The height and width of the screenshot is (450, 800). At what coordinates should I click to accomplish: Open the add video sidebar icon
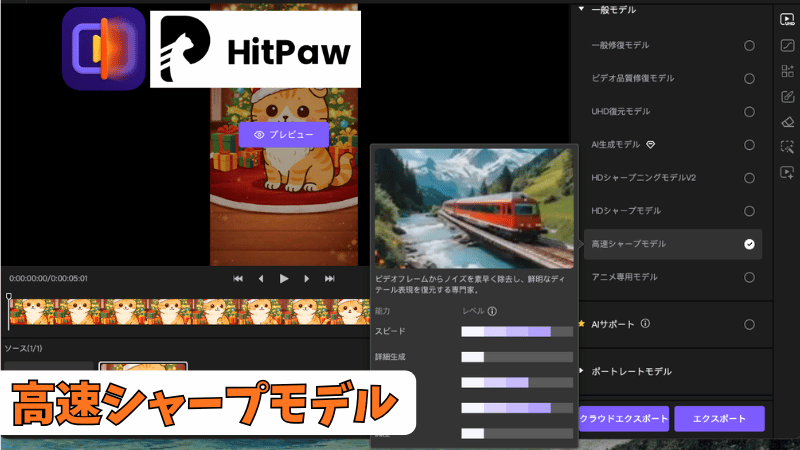point(787,172)
